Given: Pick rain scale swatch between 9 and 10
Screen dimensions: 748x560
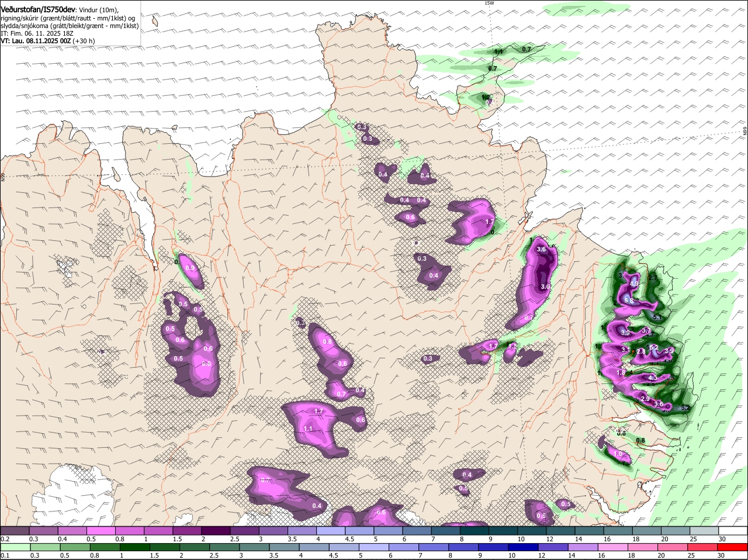Looking at the screenshot, I should [493, 547].
